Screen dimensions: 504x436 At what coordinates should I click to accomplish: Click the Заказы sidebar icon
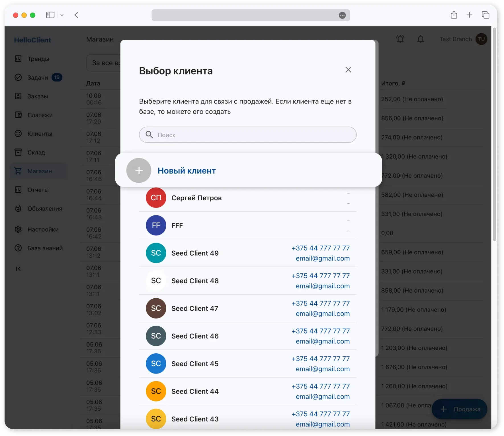tap(18, 96)
